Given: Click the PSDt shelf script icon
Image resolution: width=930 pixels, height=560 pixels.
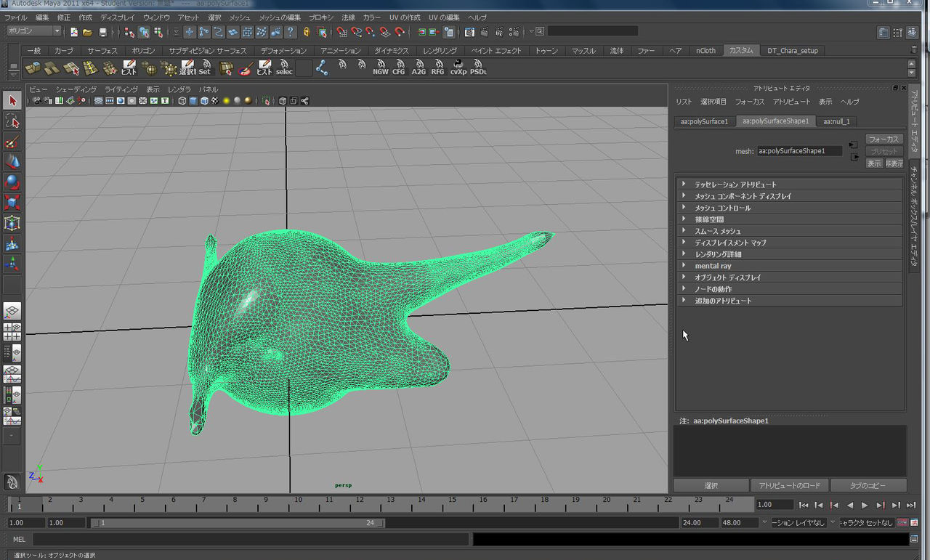Looking at the screenshot, I should pos(478,68).
